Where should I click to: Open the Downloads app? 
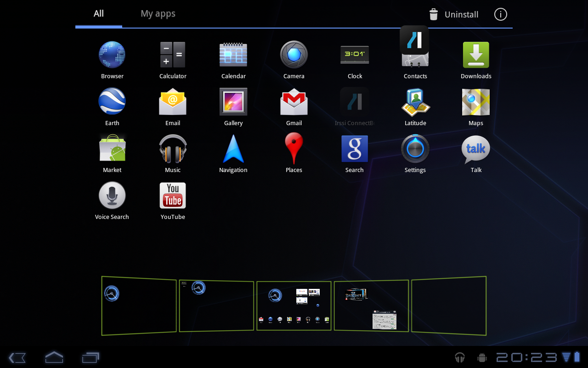pos(476,60)
